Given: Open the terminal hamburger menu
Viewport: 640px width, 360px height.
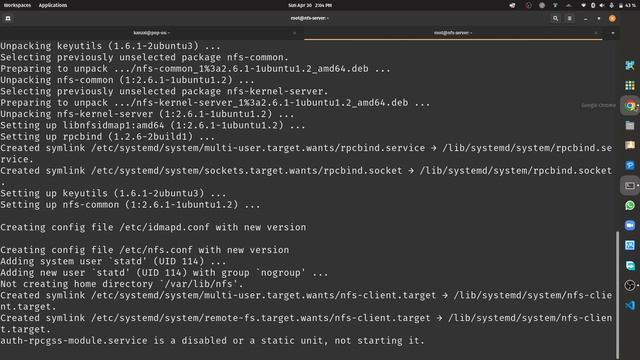Looking at the screenshot, I should click(569, 18).
